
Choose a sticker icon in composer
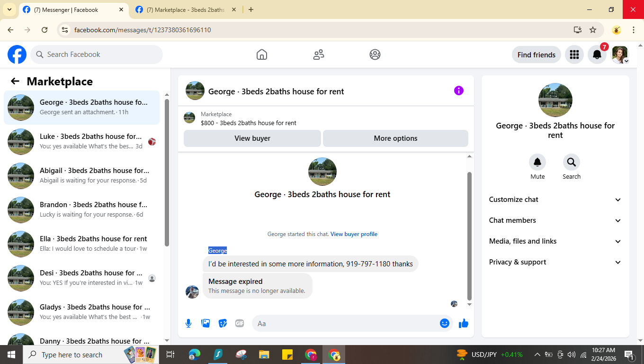pyautogui.click(x=223, y=323)
